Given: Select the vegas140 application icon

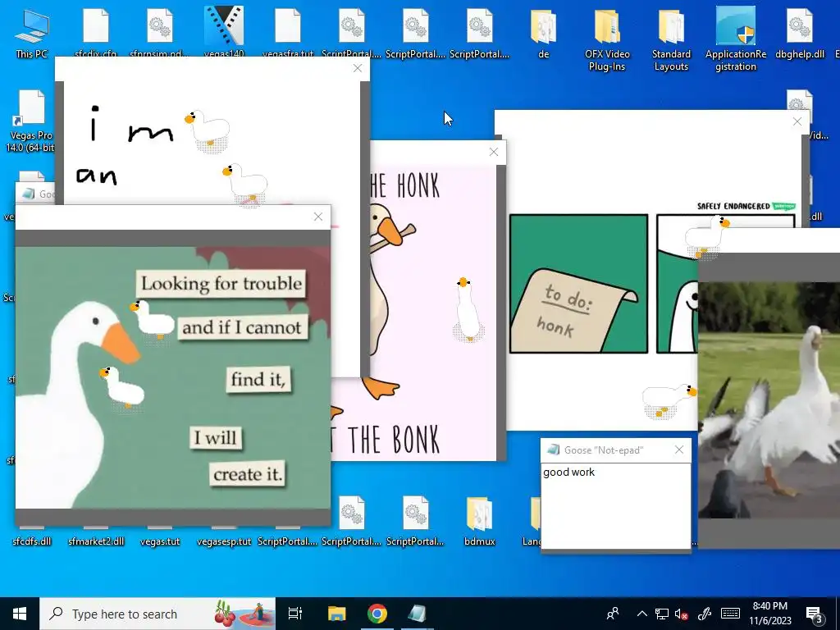Looking at the screenshot, I should [x=224, y=30].
